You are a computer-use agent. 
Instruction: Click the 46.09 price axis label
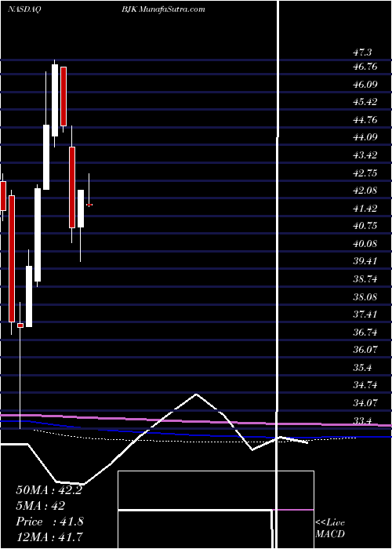365,84
